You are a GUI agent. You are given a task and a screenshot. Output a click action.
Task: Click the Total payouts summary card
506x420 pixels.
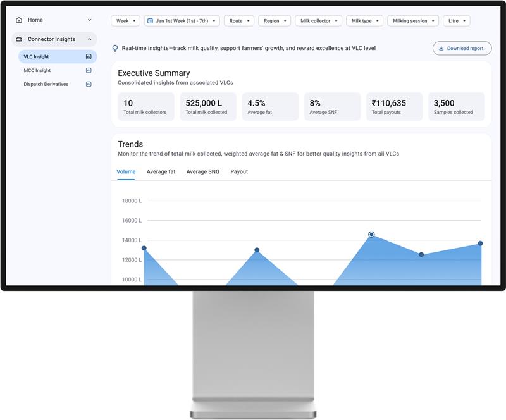pos(395,106)
